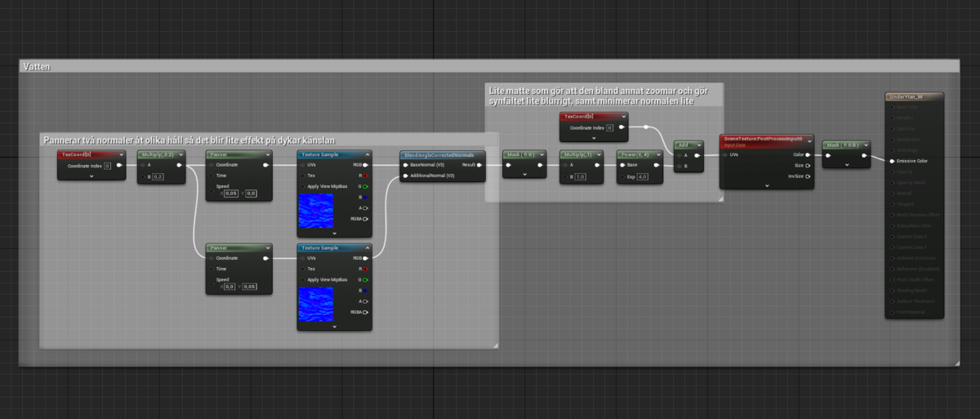Select the Vatten comment box title
The image size is (980, 419).
[38, 67]
